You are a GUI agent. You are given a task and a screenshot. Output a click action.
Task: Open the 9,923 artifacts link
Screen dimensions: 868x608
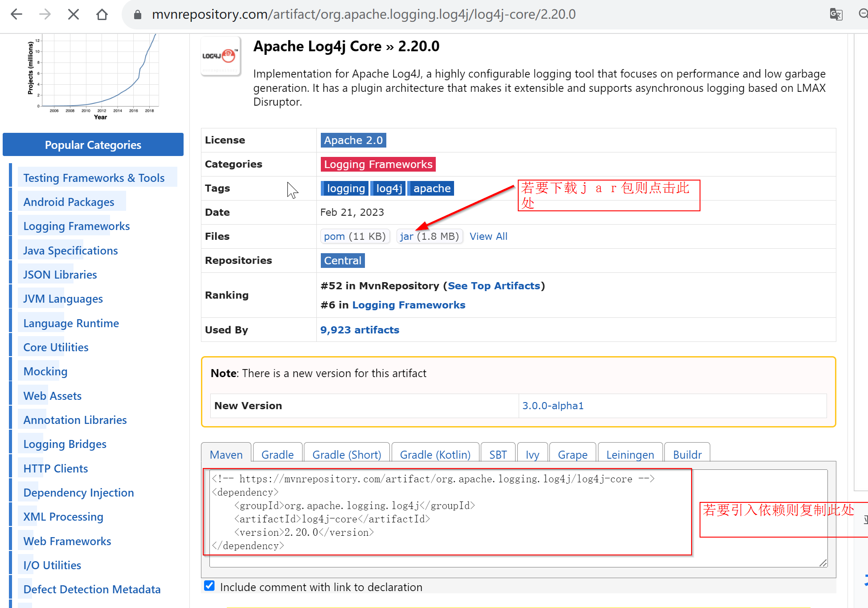coord(360,330)
